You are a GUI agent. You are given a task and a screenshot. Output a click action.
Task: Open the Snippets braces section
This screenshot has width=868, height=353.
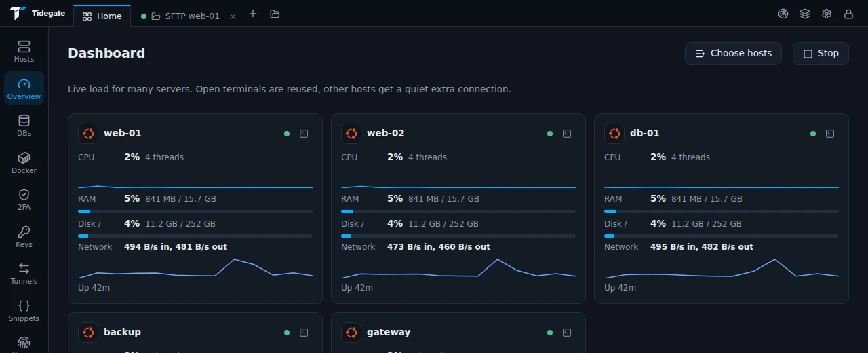tap(24, 311)
